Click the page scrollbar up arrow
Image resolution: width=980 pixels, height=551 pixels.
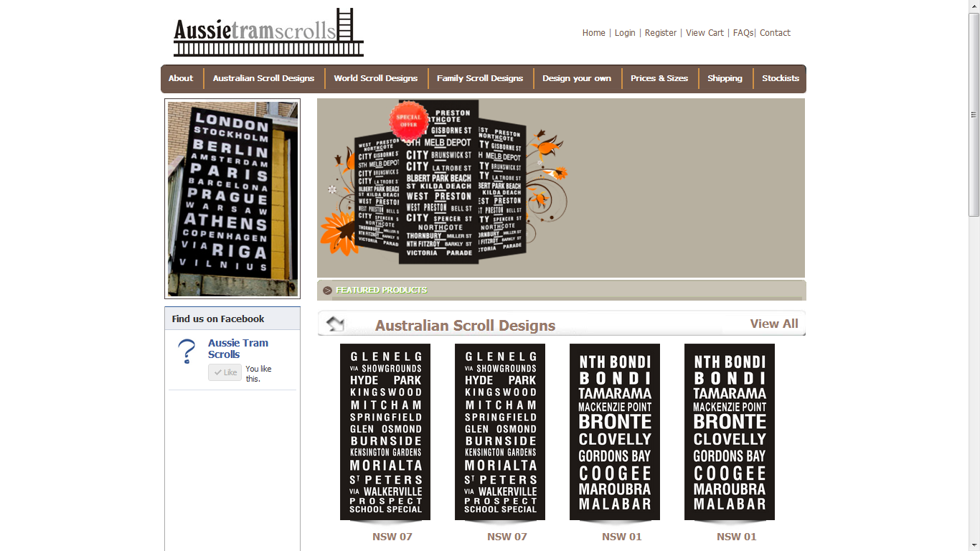pos(974,6)
